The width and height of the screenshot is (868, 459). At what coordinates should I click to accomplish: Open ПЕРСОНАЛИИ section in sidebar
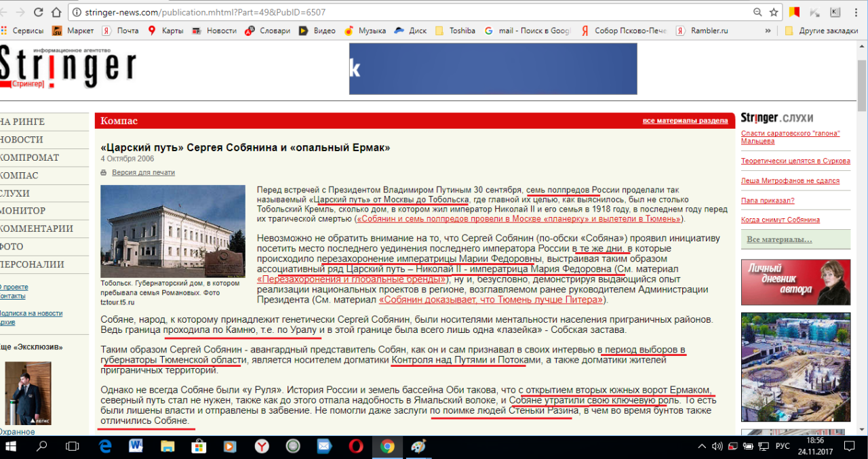tap(33, 264)
